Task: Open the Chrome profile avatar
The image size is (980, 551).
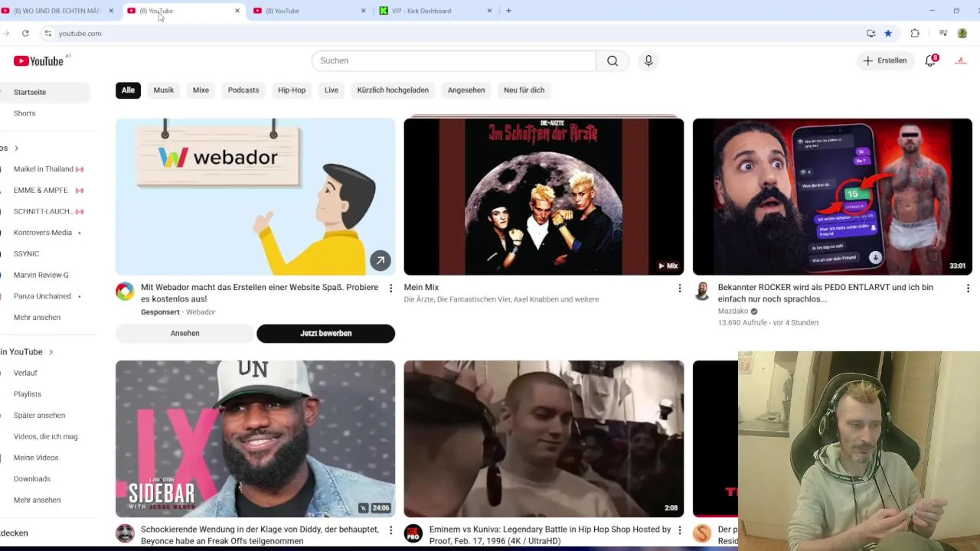Action: tap(962, 34)
